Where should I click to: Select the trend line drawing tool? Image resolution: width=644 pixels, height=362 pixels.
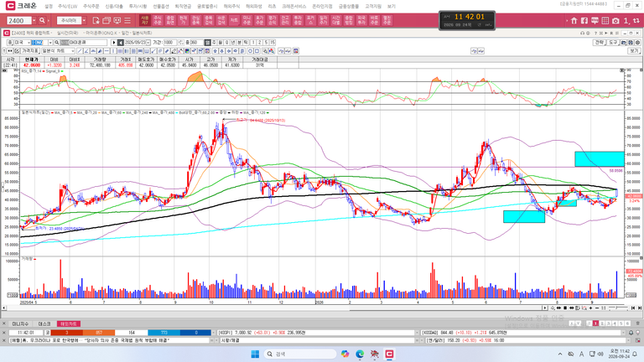[x=80, y=51]
